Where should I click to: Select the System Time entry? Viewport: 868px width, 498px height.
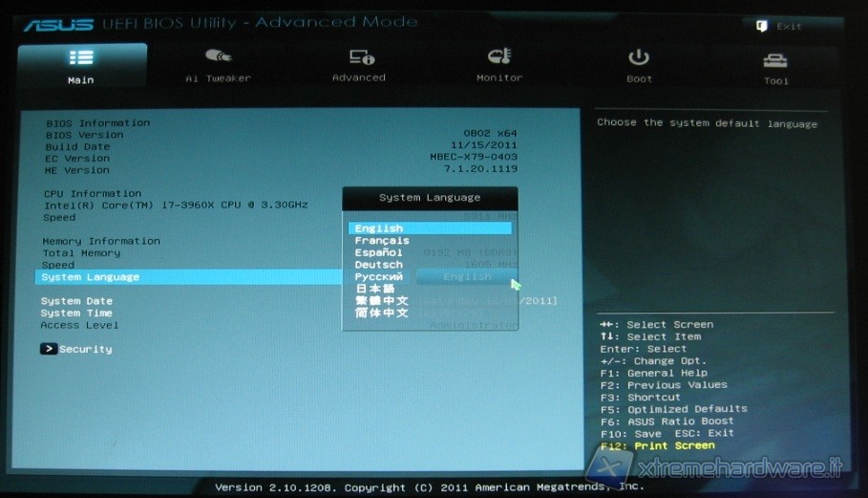(x=76, y=313)
